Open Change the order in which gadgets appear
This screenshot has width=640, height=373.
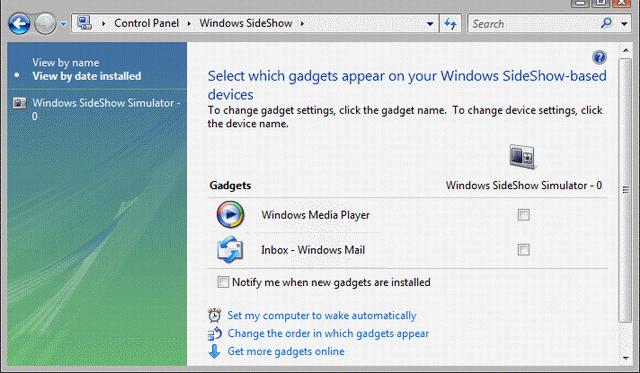pyautogui.click(x=328, y=333)
